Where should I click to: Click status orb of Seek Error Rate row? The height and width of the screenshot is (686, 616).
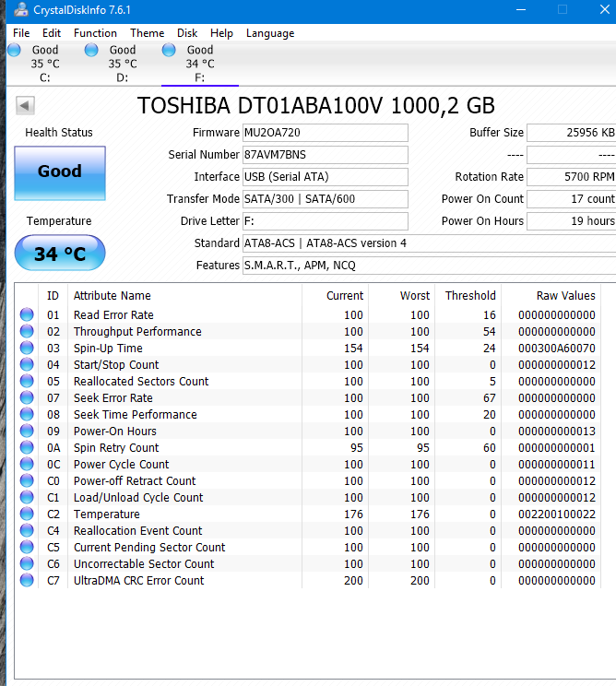click(27, 397)
